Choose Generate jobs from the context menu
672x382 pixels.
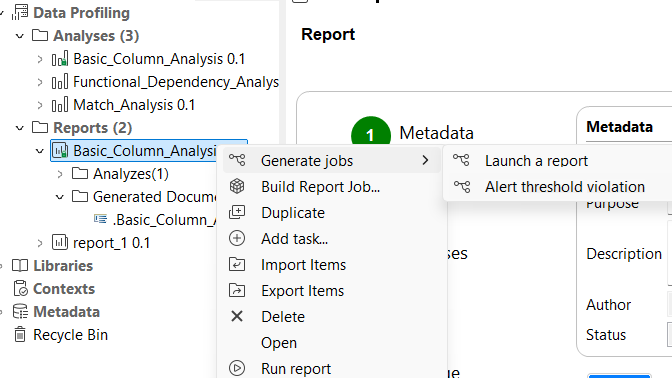(332, 160)
